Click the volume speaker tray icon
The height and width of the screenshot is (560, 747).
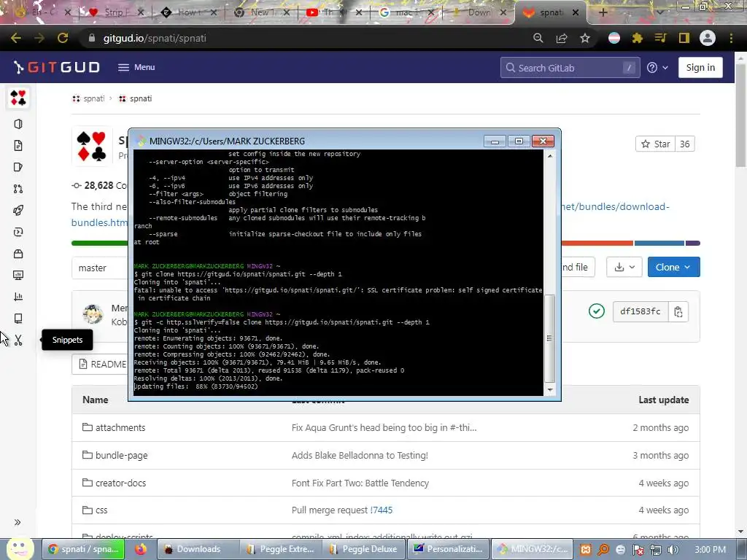point(673,550)
